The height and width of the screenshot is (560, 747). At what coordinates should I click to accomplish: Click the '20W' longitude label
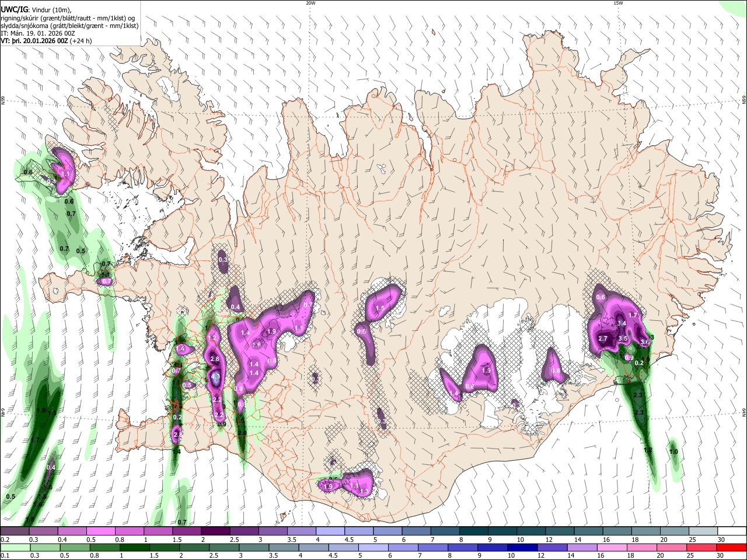click(x=310, y=3)
